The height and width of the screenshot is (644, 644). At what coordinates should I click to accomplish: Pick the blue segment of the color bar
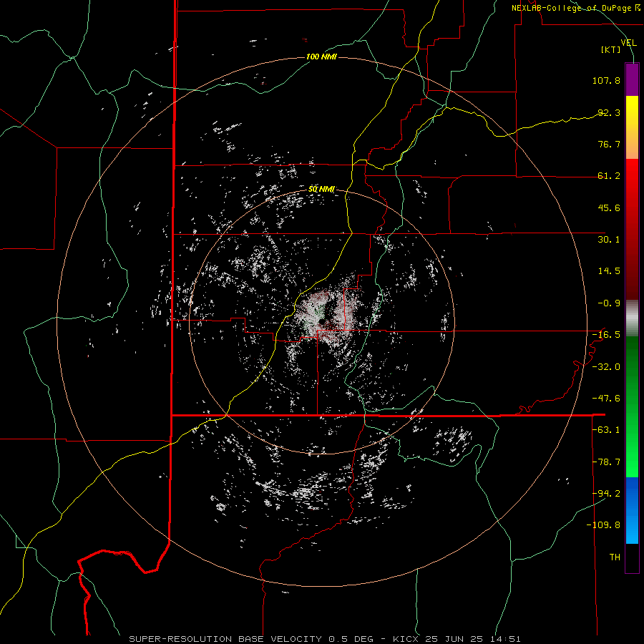[632, 510]
